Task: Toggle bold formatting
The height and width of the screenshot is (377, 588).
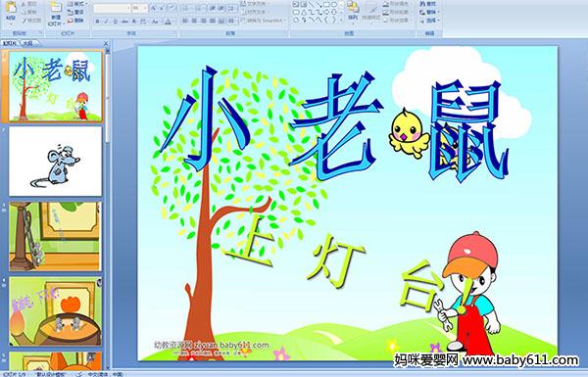Action: click(97, 22)
